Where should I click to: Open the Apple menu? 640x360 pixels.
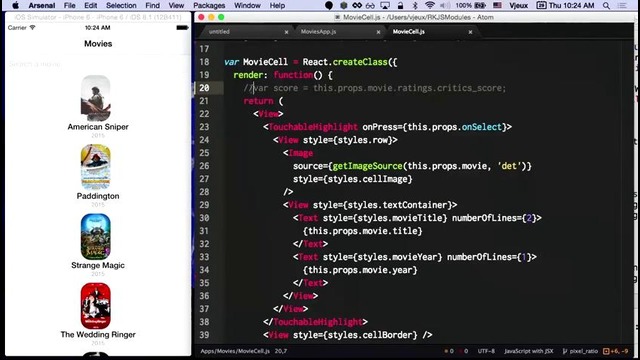point(15,5)
